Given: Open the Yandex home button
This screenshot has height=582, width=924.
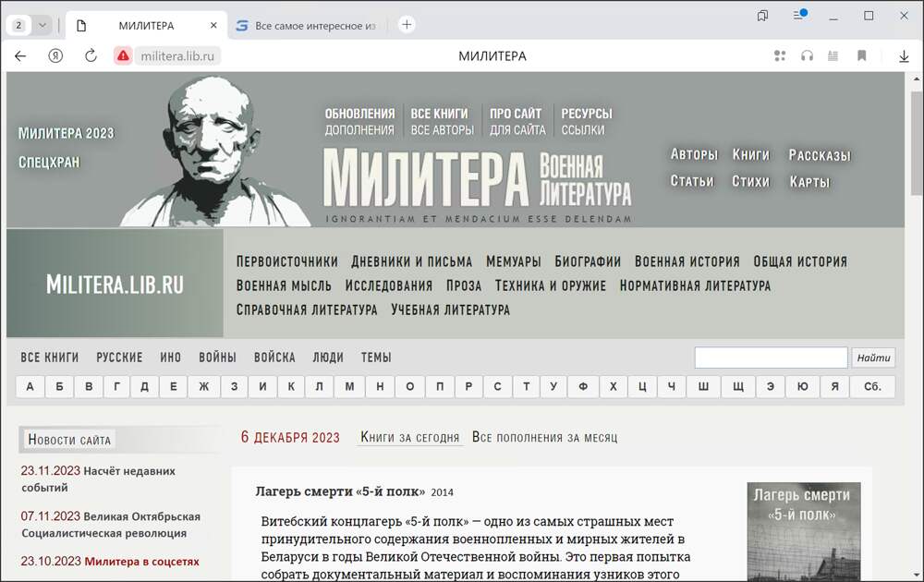Looking at the screenshot, I should point(55,55).
